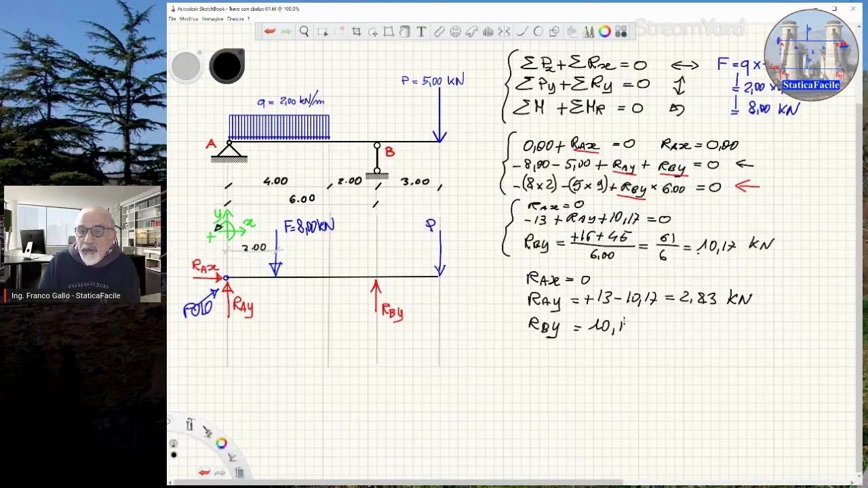Click red Undo arrow in corner lagoon
Screen dimensions: 868x488
(204, 472)
